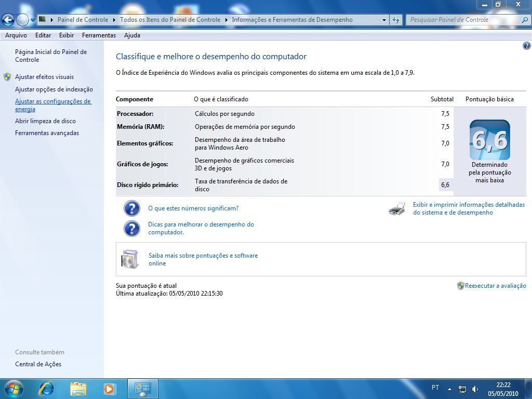The image size is (532, 399).
Task: Open Ajustar opções de indexação
Action: click(54, 89)
